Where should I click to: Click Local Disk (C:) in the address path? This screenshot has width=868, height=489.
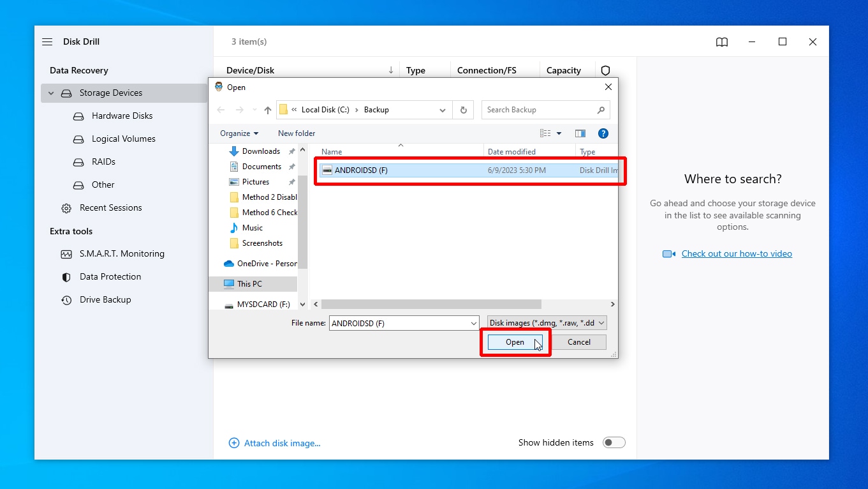[x=325, y=110]
